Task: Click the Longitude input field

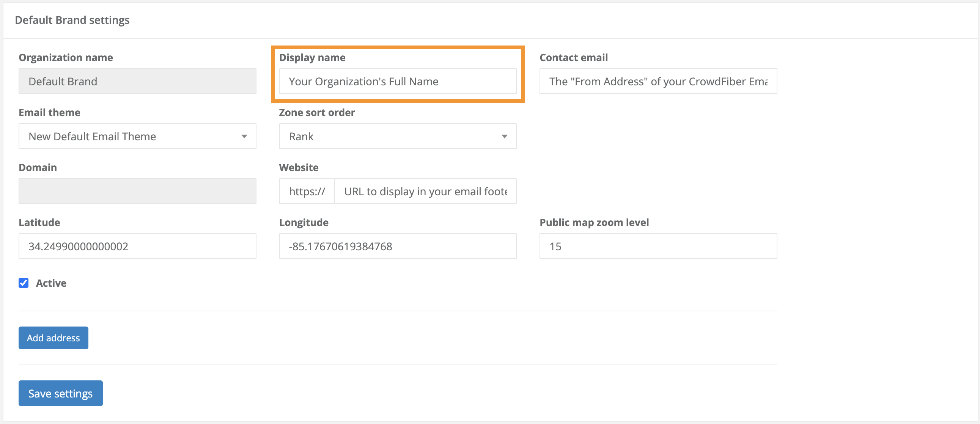Action: point(397,246)
